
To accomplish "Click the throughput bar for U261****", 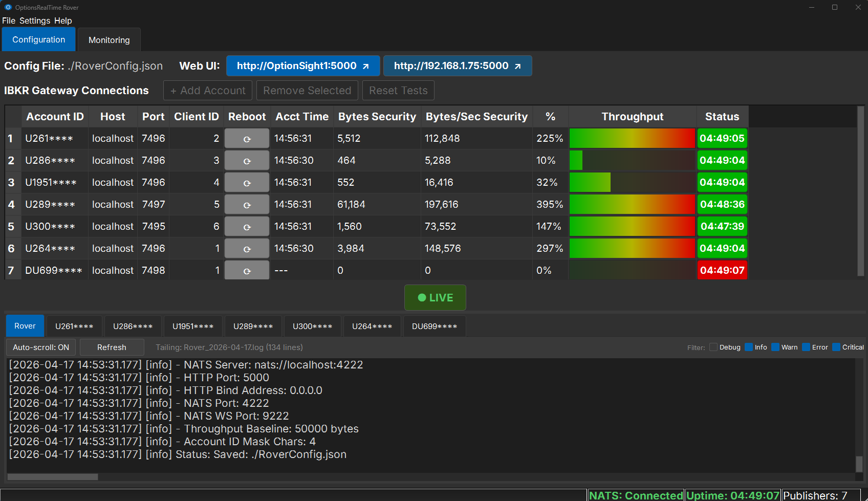I will click(632, 138).
